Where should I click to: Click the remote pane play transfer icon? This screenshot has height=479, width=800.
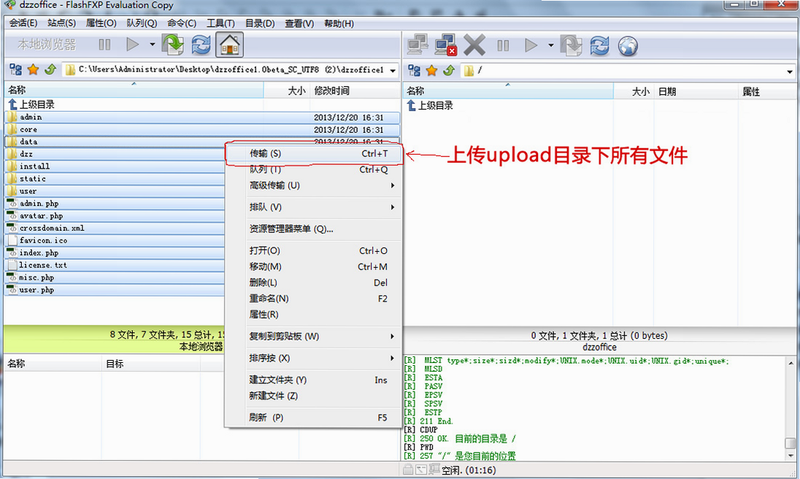531,45
